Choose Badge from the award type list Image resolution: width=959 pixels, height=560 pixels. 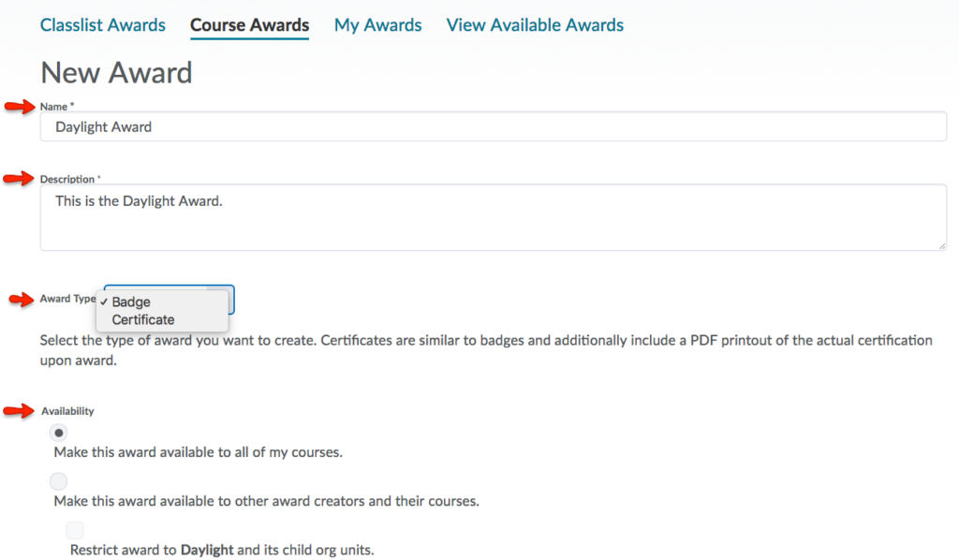tap(131, 302)
